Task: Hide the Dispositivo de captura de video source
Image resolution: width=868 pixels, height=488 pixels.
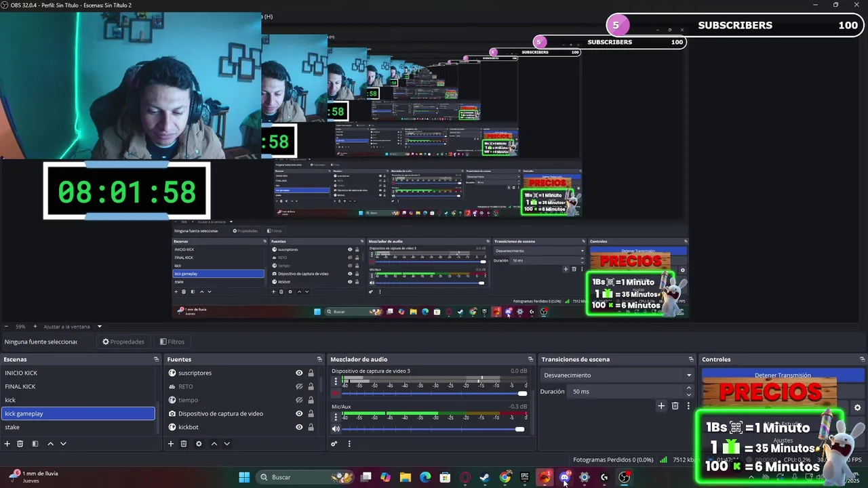Action: pyautogui.click(x=299, y=413)
